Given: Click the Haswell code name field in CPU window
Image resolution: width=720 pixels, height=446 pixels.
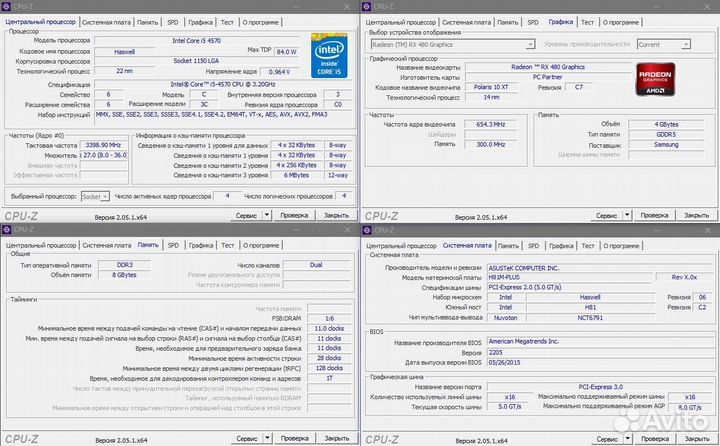Looking at the screenshot, I should pos(124,52).
